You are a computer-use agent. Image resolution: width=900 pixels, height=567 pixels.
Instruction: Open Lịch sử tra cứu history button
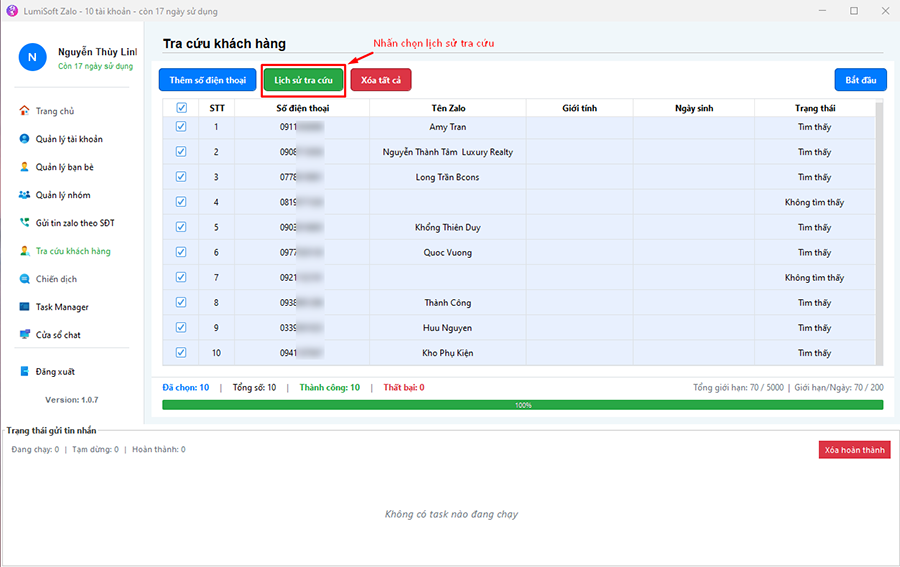(x=303, y=79)
